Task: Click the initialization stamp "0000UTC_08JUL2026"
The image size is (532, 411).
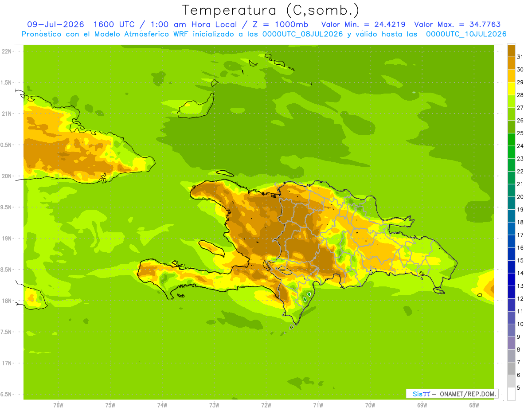Action: (302, 34)
